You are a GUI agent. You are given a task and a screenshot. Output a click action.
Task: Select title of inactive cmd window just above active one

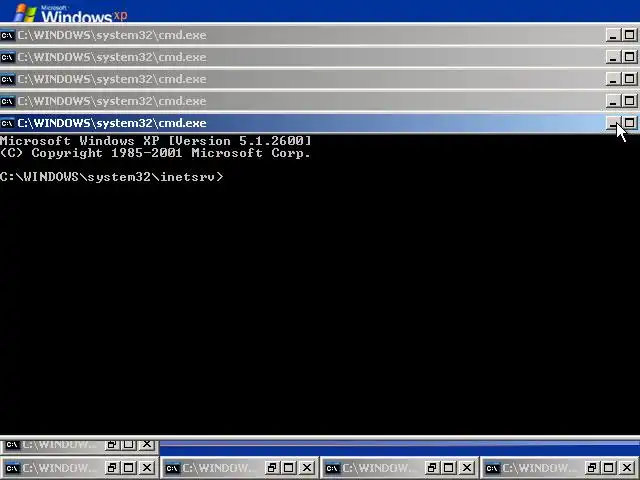pyautogui.click(x=112, y=101)
